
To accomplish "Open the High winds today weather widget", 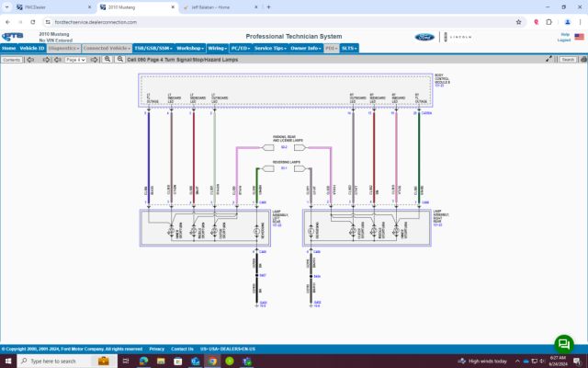I will 482,361.
